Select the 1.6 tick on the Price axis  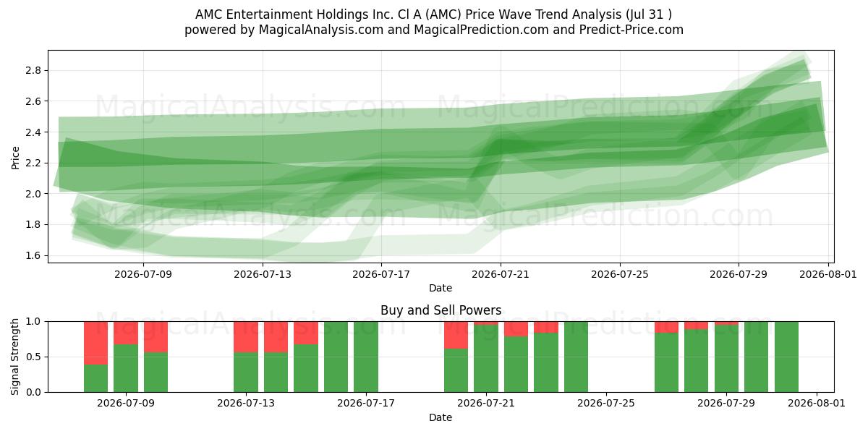pyautogui.click(x=33, y=255)
